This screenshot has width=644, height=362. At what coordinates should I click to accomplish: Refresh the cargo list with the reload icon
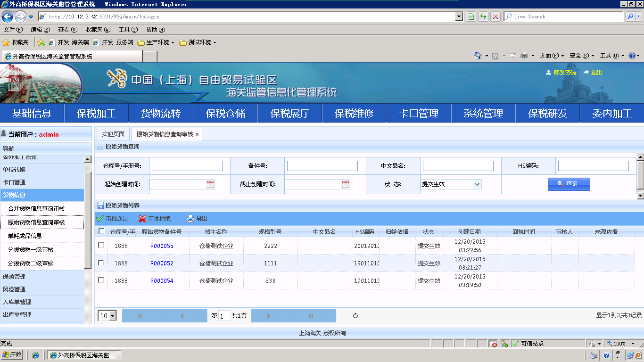pos(355,316)
